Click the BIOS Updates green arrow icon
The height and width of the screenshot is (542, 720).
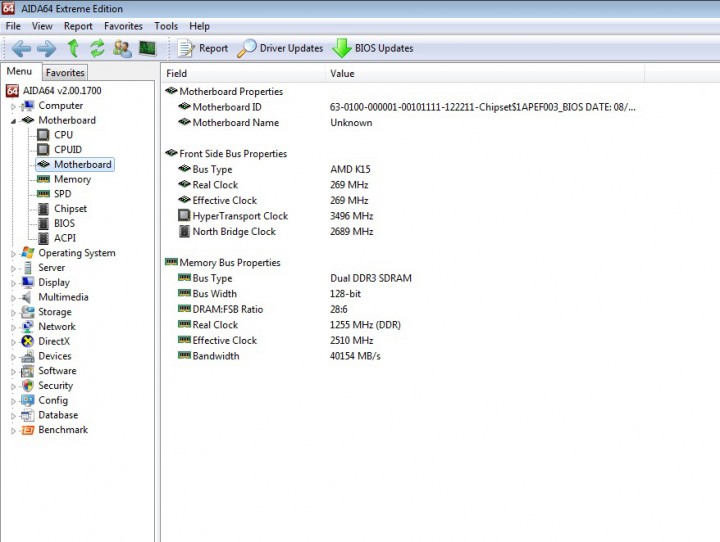tap(342, 48)
